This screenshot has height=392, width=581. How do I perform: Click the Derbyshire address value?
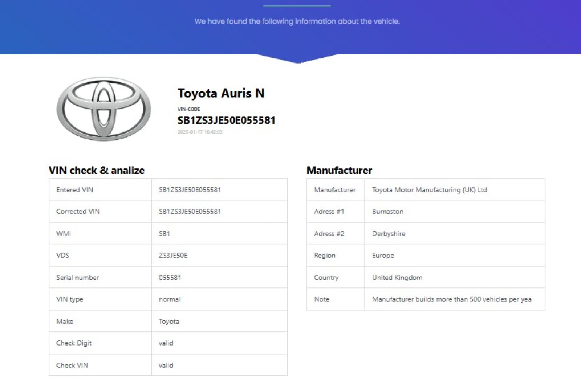pyautogui.click(x=389, y=233)
